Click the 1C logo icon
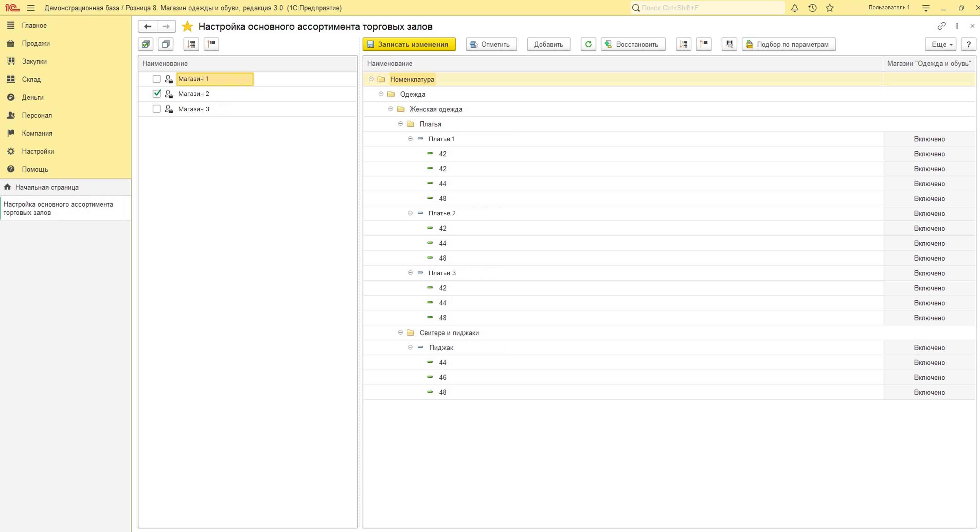This screenshot has width=980, height=532. [x=12, y=8]
